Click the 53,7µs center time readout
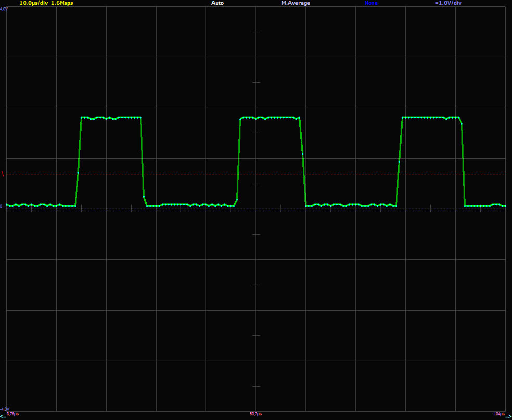 pyautogui.click(x=255, y=414)
